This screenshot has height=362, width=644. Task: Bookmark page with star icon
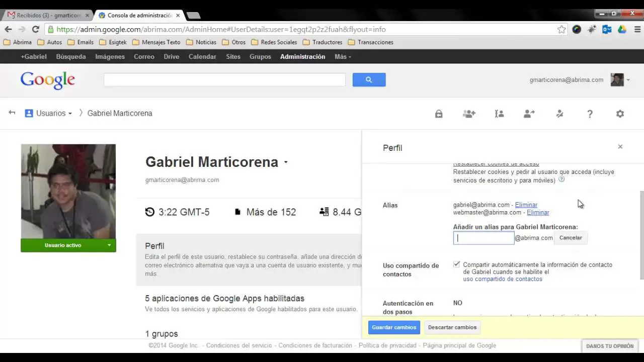tap(561, 30)
